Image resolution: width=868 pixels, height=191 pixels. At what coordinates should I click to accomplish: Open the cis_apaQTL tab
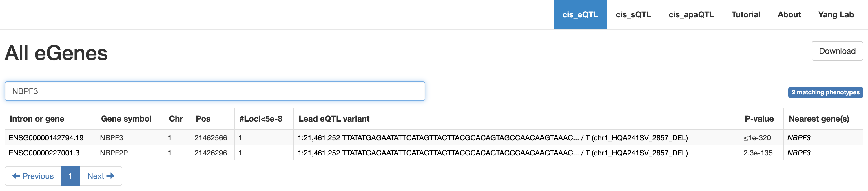coord(691,15)
